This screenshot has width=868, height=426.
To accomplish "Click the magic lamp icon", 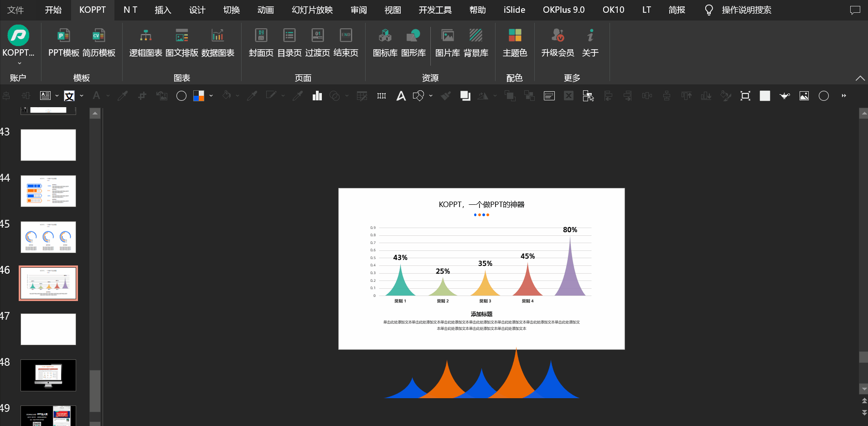I will (x=785, y=96).
